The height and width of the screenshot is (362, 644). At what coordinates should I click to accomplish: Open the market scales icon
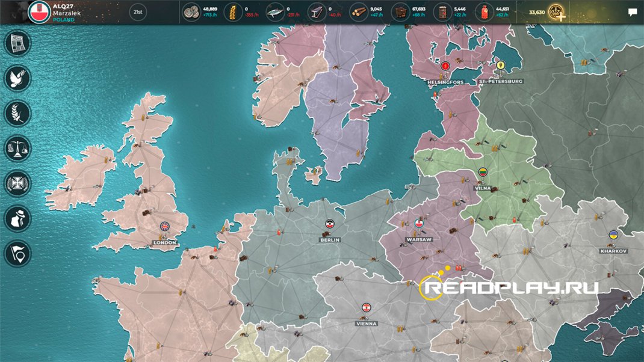17,148
